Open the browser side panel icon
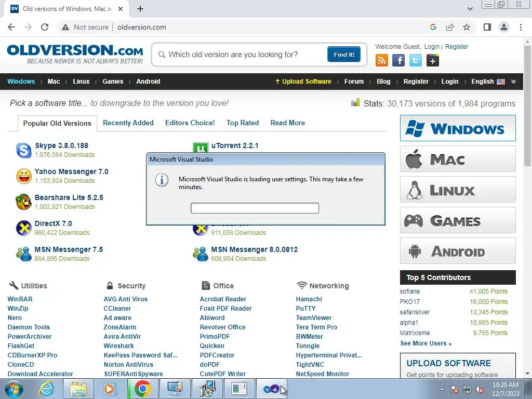532x399 pixels. pos(487,27)
